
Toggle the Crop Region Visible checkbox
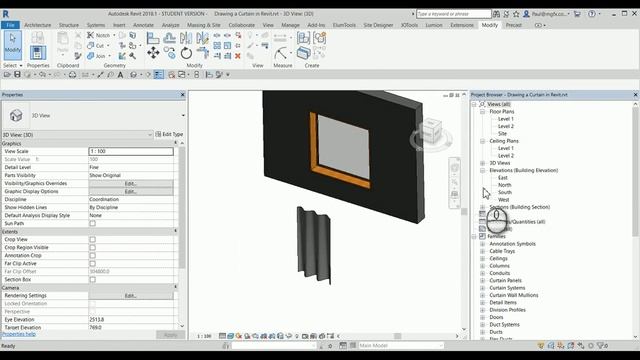click(x=93, y=247)
